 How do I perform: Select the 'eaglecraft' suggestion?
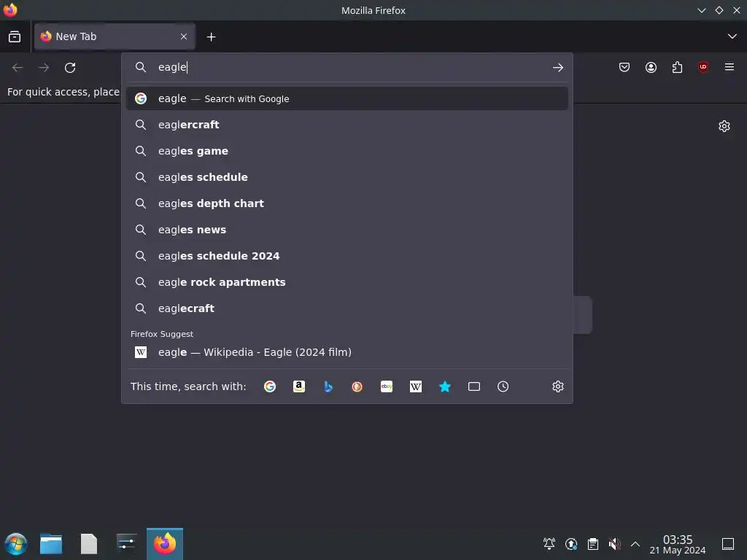(347, 308)
